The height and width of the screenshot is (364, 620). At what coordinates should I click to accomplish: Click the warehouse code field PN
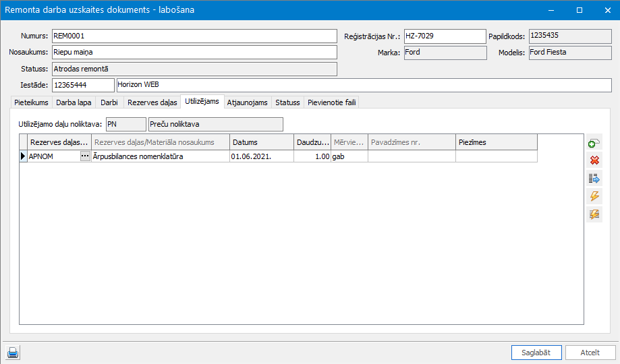pos(125,124)
